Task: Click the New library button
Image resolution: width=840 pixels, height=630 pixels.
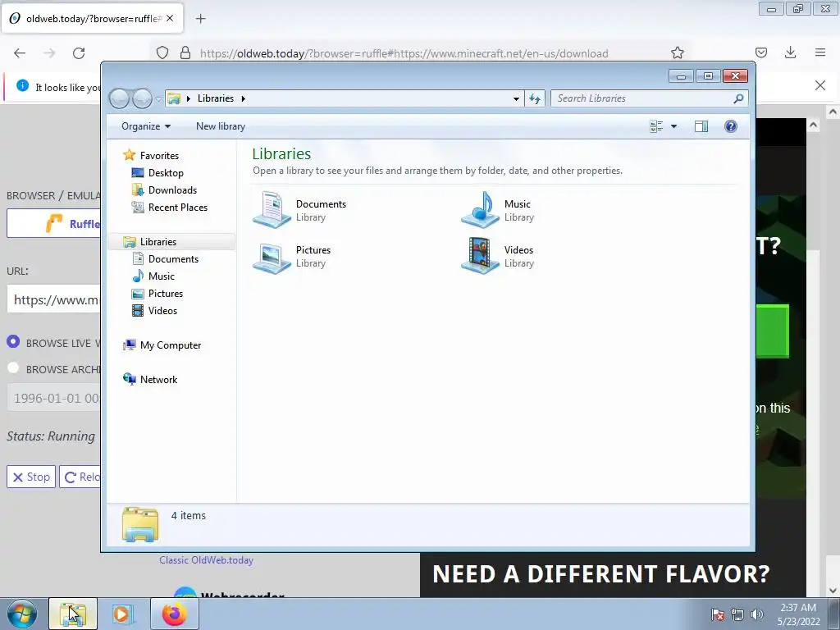Action: click(220, 126)
